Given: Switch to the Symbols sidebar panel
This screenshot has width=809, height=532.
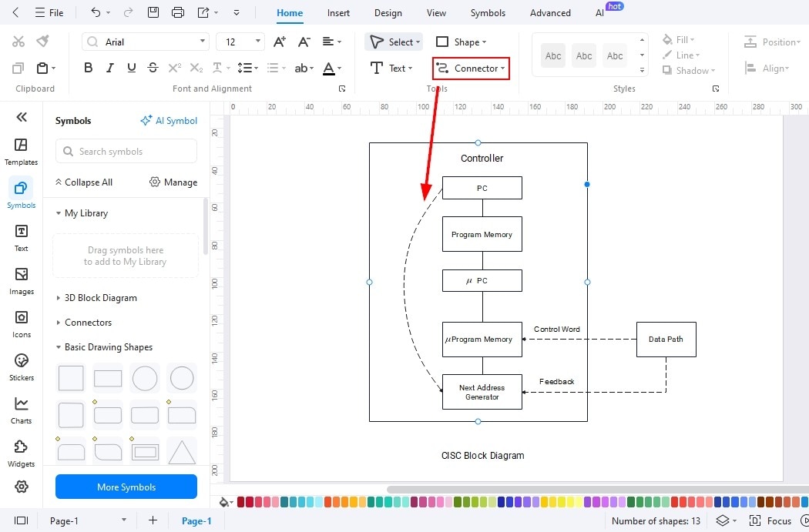Looking at the screenshot, I should tap(21, 192).
